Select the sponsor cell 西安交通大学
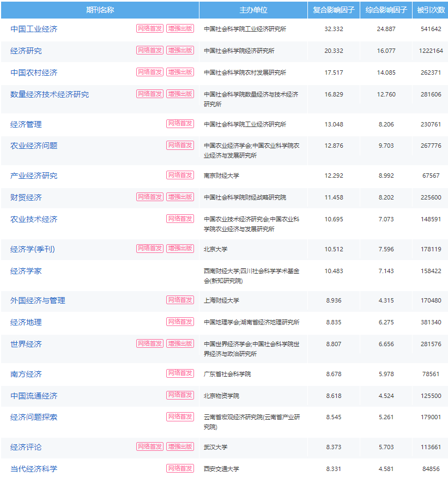The image size is (448, 477). click(x=221, y=469)
